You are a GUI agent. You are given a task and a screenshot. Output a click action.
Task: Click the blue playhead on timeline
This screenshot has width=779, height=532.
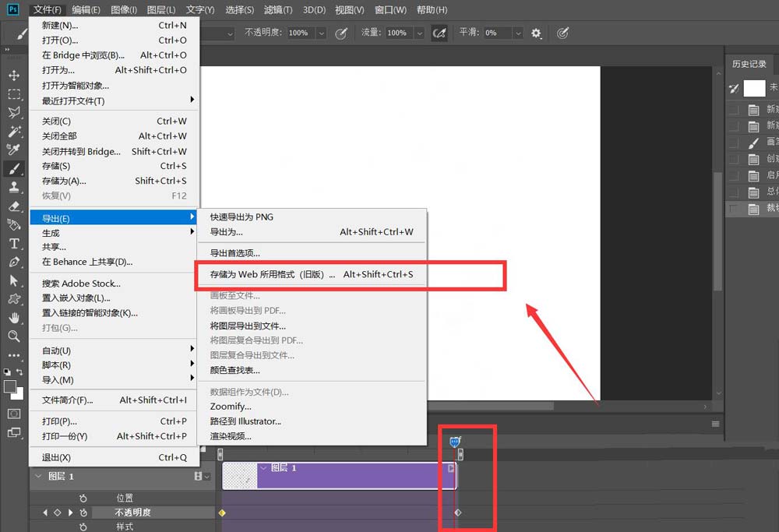(x=455, y=442)
